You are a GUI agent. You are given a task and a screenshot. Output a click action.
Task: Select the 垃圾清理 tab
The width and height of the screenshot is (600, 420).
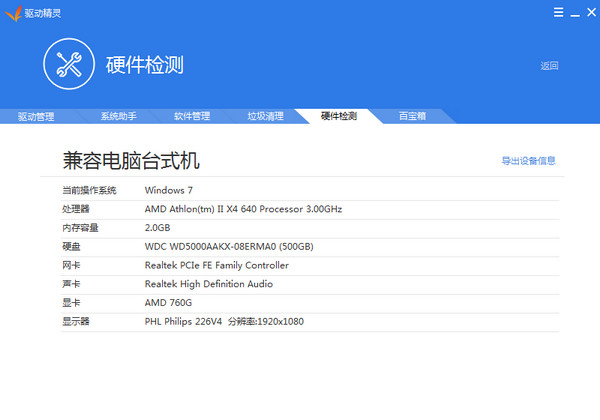(x=266, y=116)
